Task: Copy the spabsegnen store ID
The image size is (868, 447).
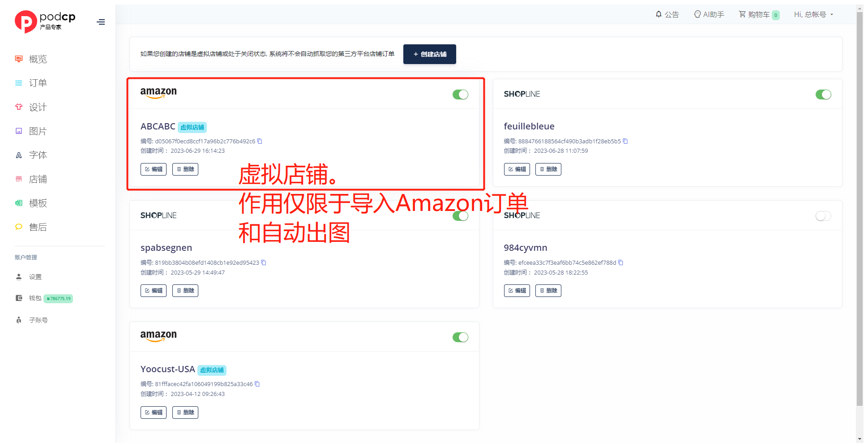Action: point(264,262)
